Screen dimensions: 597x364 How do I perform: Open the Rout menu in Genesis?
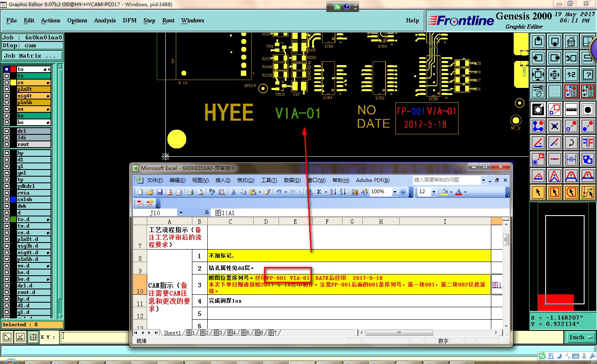pyautogui.click(x=168, y=20)
